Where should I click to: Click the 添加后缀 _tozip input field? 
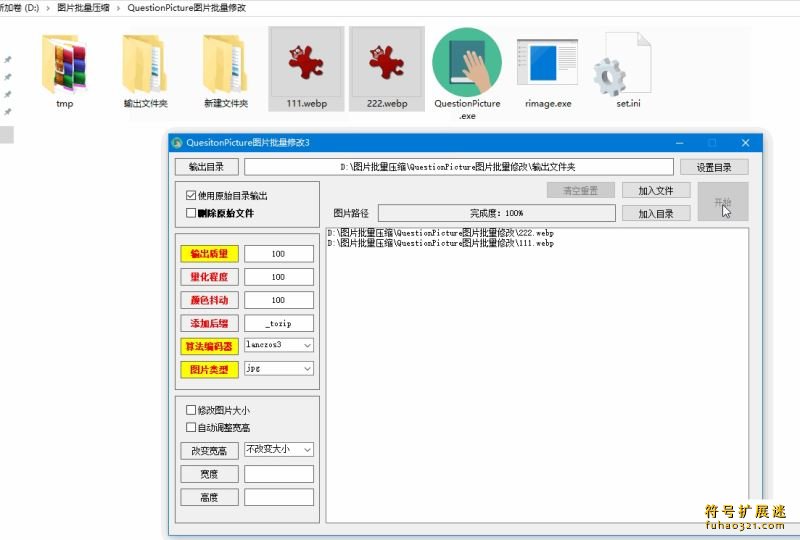point(279,323)
